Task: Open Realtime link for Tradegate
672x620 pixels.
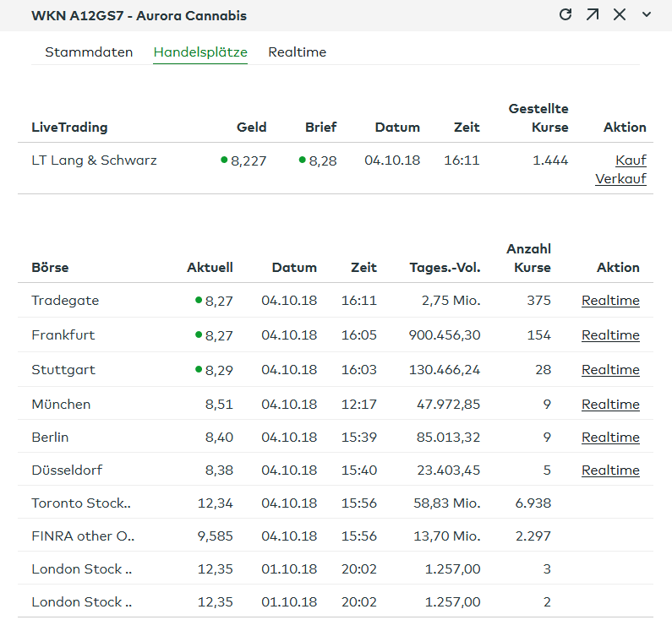Action: [610, 301]
